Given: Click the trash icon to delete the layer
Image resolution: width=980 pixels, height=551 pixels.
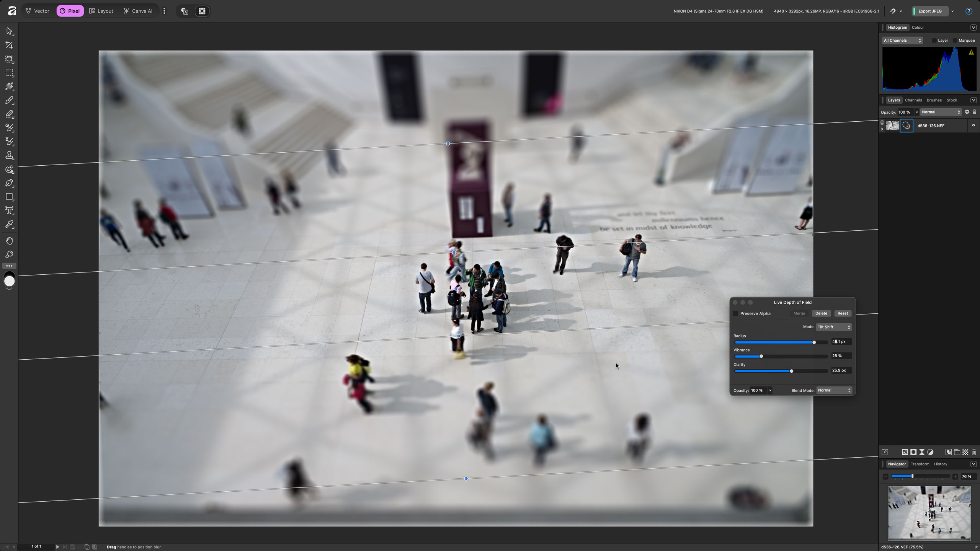Looking at the screenshot, I should [x=974, y=452].
